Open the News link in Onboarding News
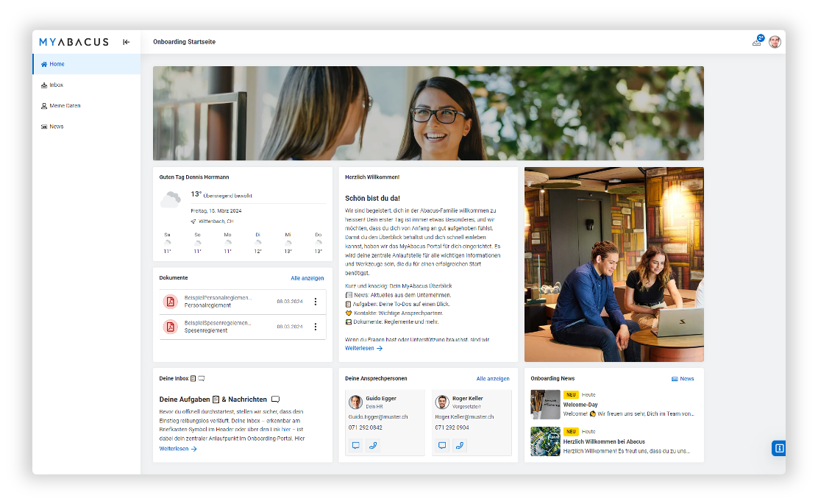The height and width of the screenshot is (504, 818). (683, 379)
